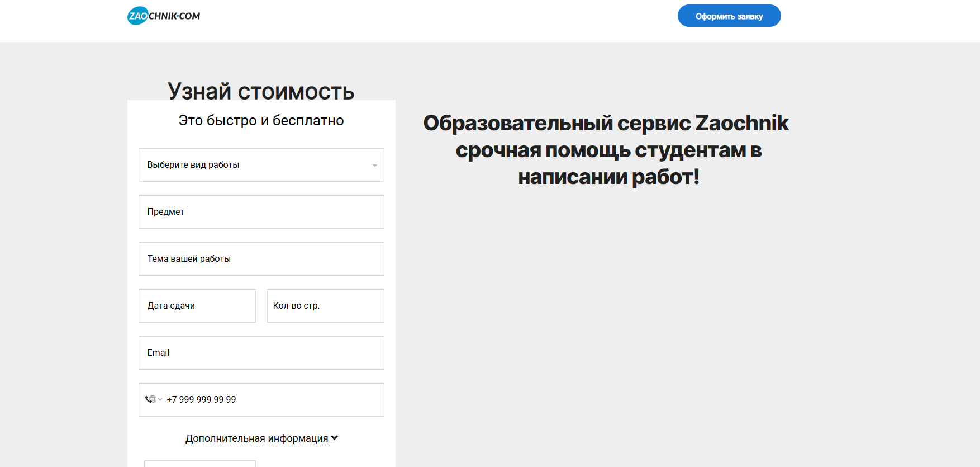Click the phone globe country icon
Image resolution: width=980 pixels, height=467 pixels.
click(x=150, y=399)
